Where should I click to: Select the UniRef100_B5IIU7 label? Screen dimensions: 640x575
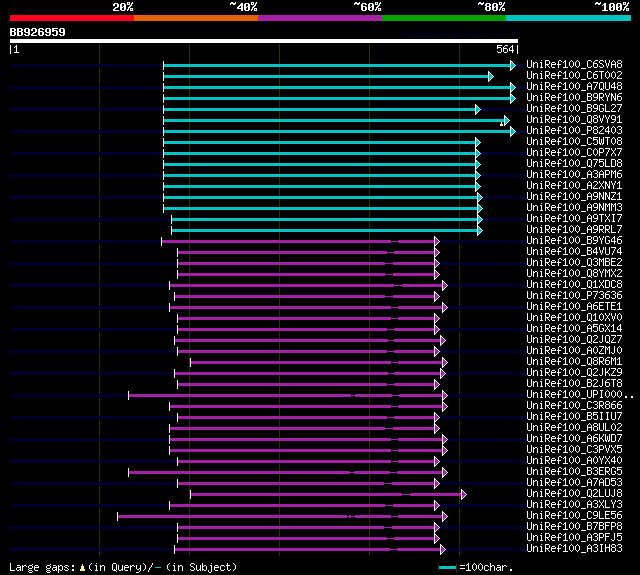click(574, 417)
